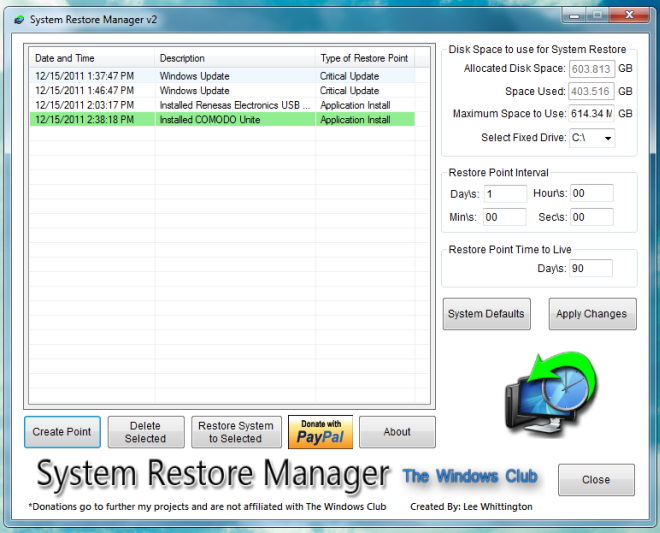This screenshot has width=660, height=533.
Task: Sort by Type of Restore Point header
Action: (x=365, y=58)
